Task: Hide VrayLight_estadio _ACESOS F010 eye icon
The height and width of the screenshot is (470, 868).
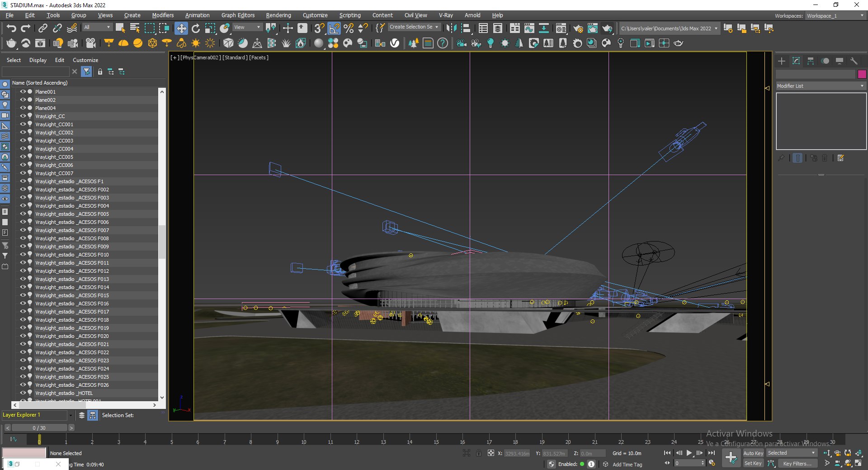Action: tap(23, 254)
